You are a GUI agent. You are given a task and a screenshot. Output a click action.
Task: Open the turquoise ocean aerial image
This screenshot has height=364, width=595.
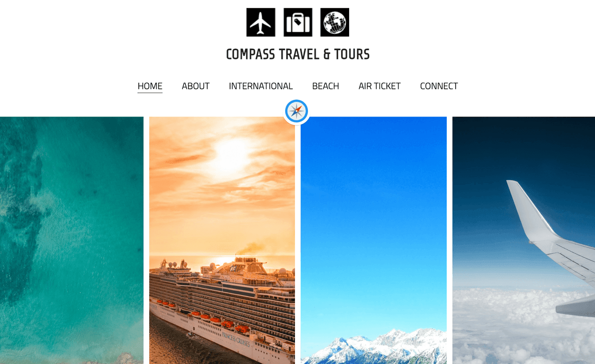click(x=71, y=240)
